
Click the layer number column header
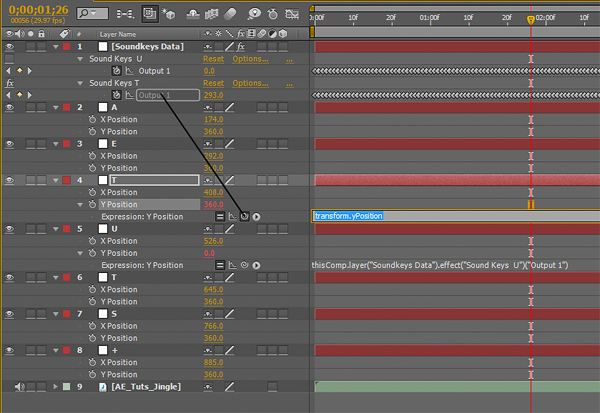tap(79, 34)
